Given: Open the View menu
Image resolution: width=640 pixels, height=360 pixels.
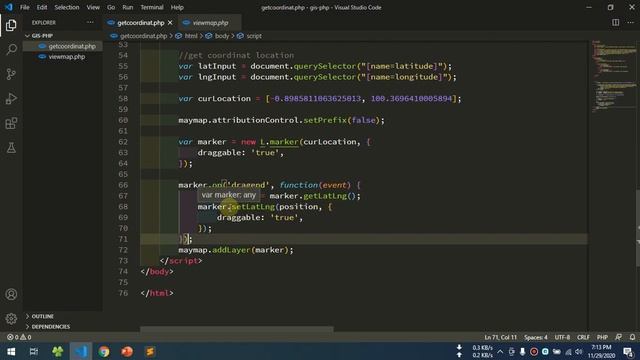Looking at the screenshot, I should click(x=93, y=7).
